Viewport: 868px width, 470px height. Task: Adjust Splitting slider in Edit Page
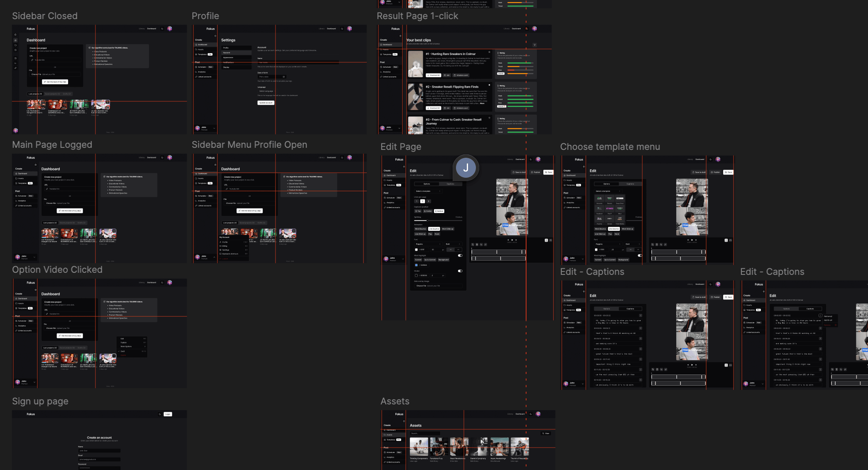point(438,220)
